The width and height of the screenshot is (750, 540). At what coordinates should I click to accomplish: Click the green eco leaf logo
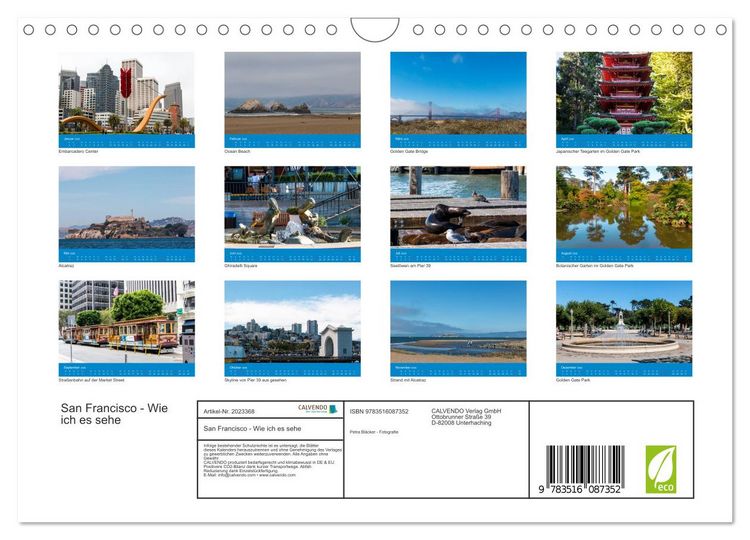[661, 469]
